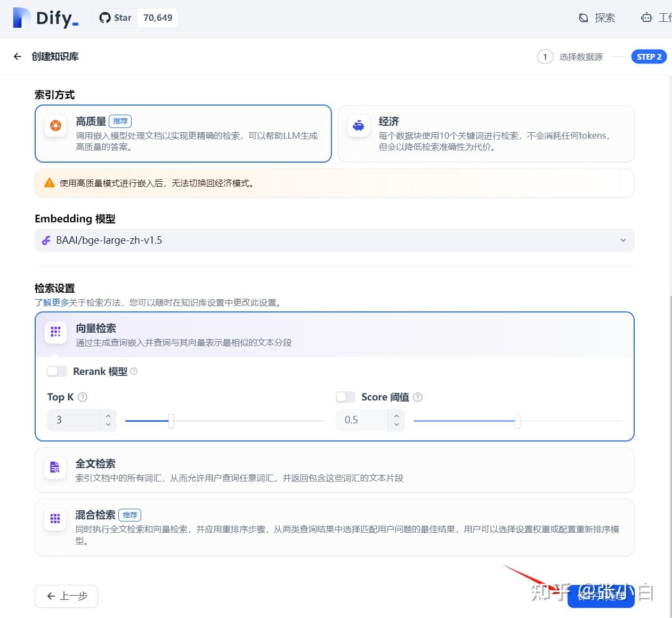Open the Embedding 模型 dropdown
Screen dimensions: 672x618
click(622, 240)
